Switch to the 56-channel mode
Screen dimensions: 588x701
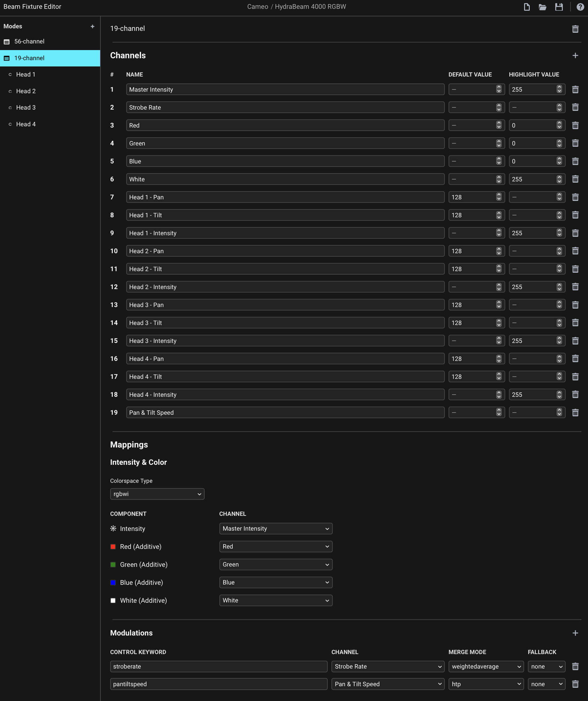pos(29,41)
